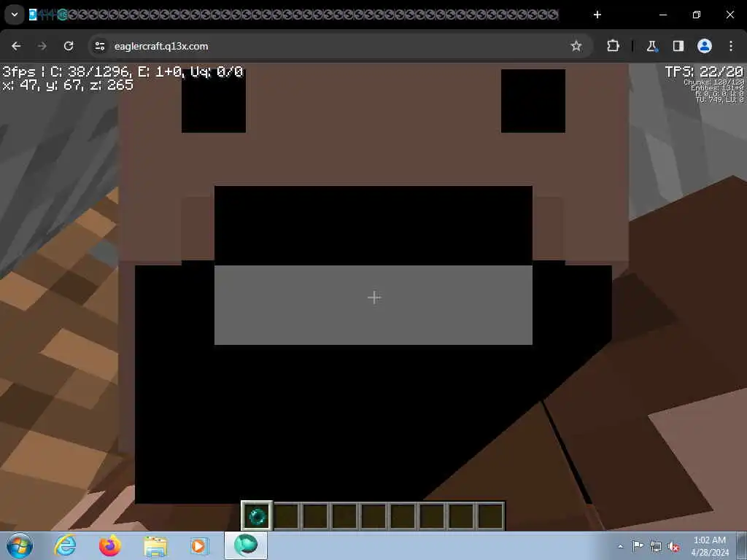Screen dimensions: 747x560
Task: Open the Windows Start menu
Action: coord(20,545)
